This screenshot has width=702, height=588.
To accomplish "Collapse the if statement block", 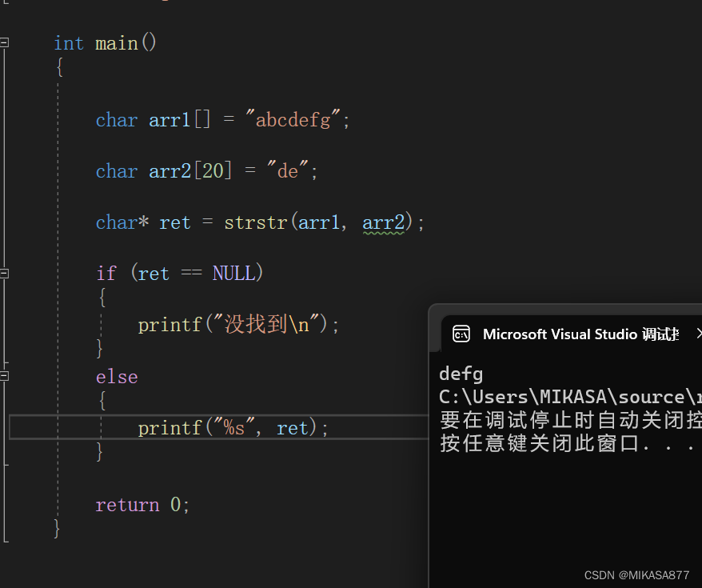I will pos(4,273).
